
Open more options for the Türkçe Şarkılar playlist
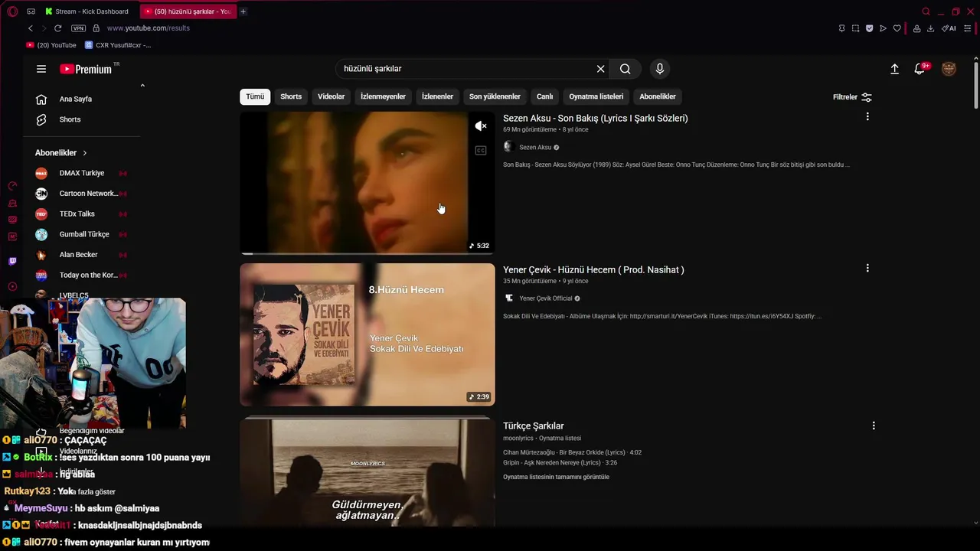[x=874, y=425]
